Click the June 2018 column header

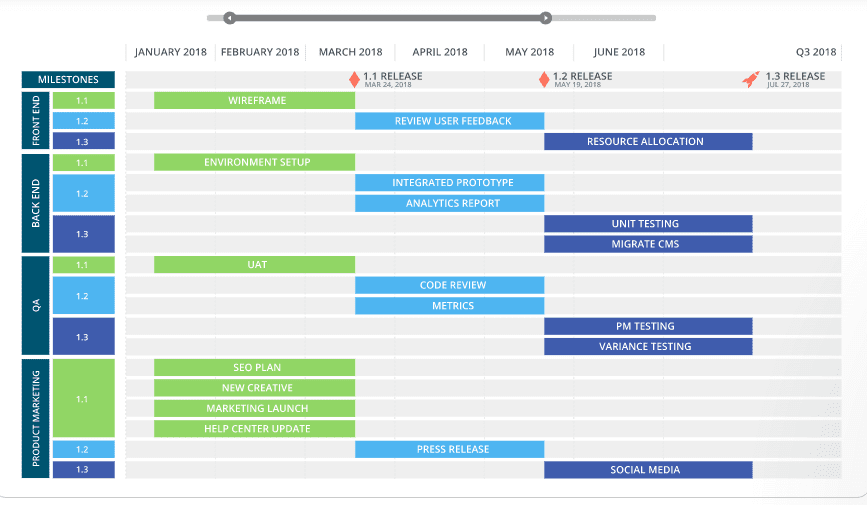619,52
